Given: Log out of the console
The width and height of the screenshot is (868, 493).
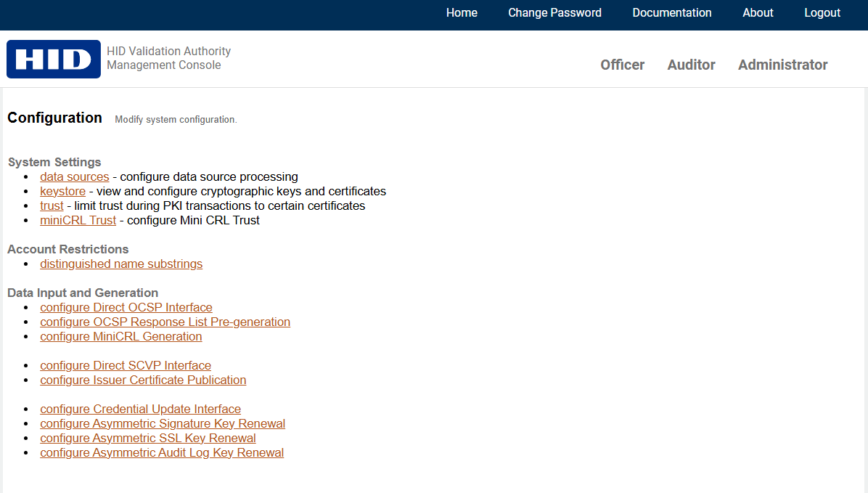Looking at the screenshot, I should [822, 13].
